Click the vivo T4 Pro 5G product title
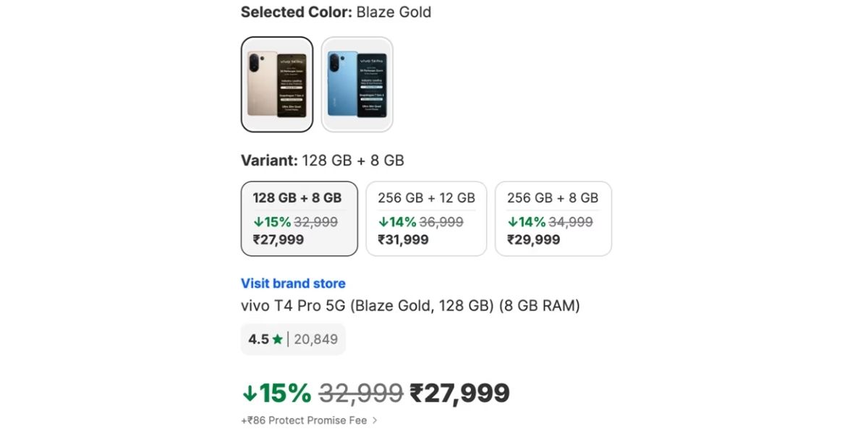Image resolution: width=868 pixels, height=434 pixels. (409, 305)
